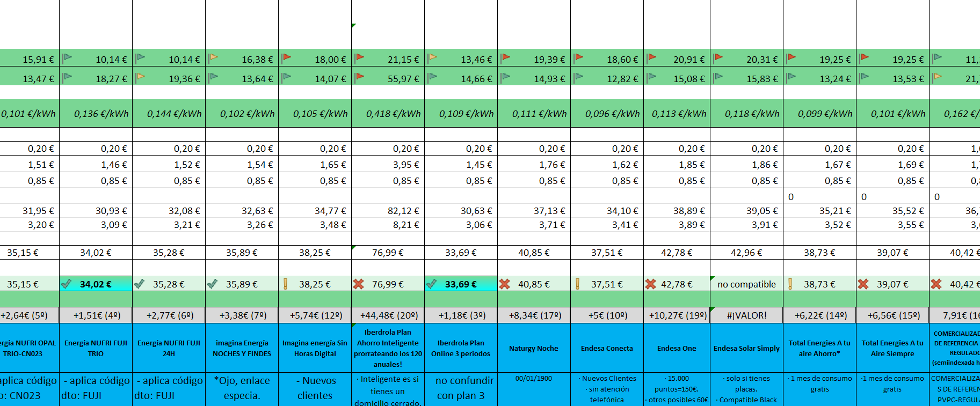Image resolution: width=980 pixels, height=406 pixels.
Task: Click the green flag beside 15,83 €
Action: [x=718, y=77]
